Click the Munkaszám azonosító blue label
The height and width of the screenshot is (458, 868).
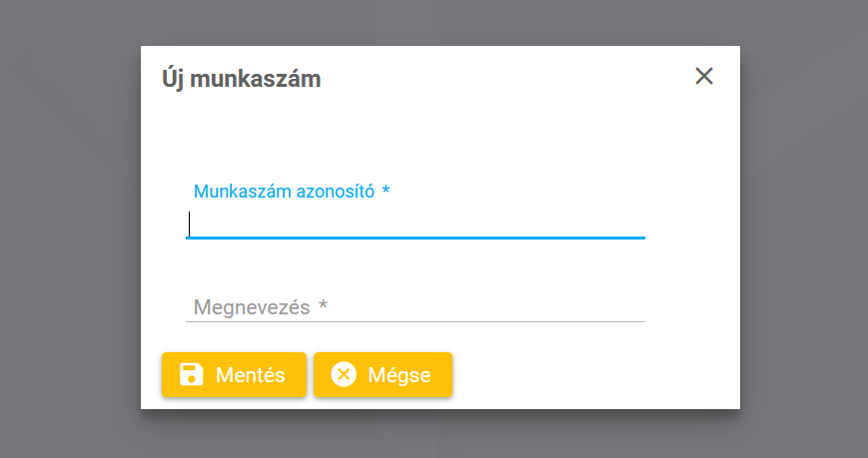pos(284,192)
